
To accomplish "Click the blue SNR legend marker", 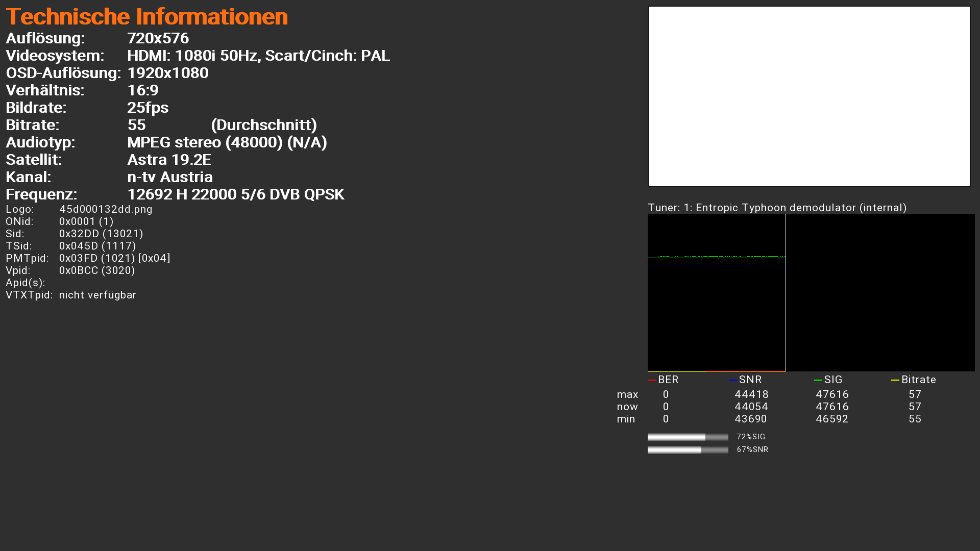I will [x=733, y=380].
